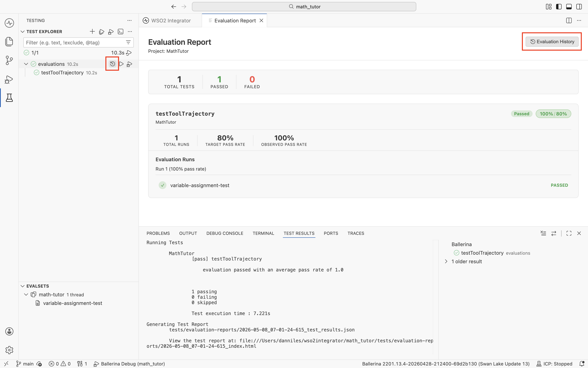Select testToolTrajectory in results tree
The width and height of the screenshot is (588, 368).
482,253
